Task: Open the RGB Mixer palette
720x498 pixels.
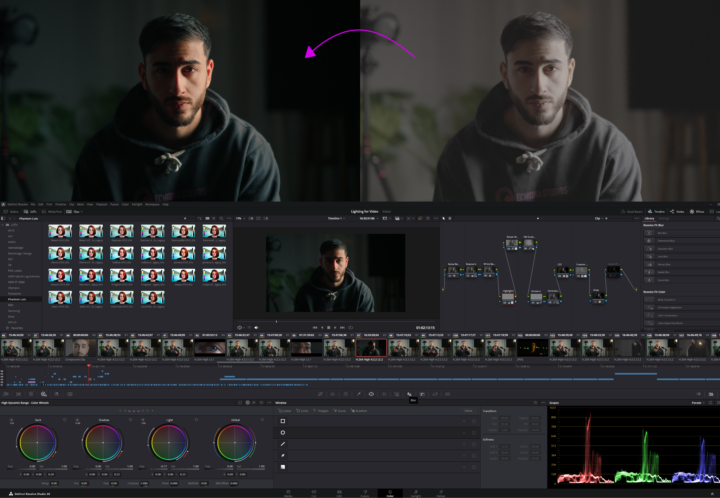Action: click(57, 394)
